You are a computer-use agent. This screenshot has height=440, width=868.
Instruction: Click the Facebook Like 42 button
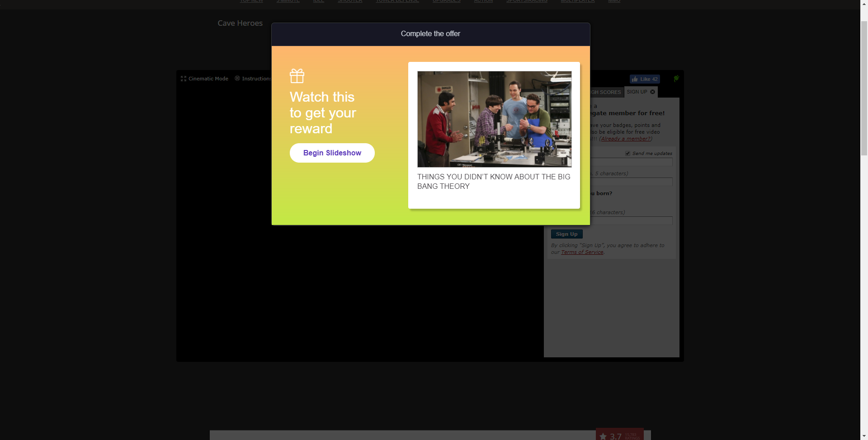click(x=645, y=79)
